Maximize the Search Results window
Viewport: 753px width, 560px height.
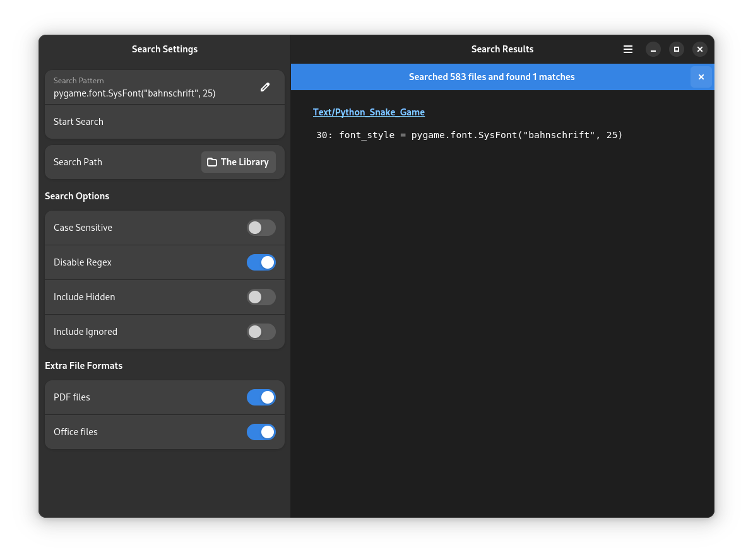[x=676, y=49]
